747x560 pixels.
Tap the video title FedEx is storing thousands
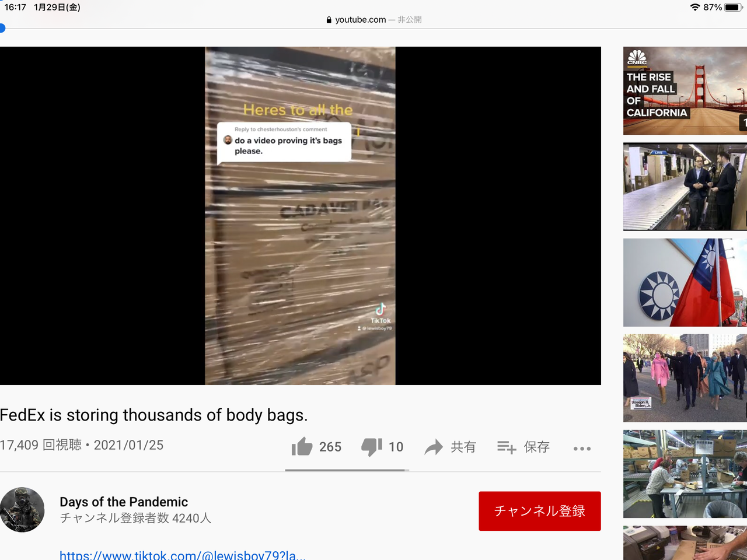[x=154, y=415]
